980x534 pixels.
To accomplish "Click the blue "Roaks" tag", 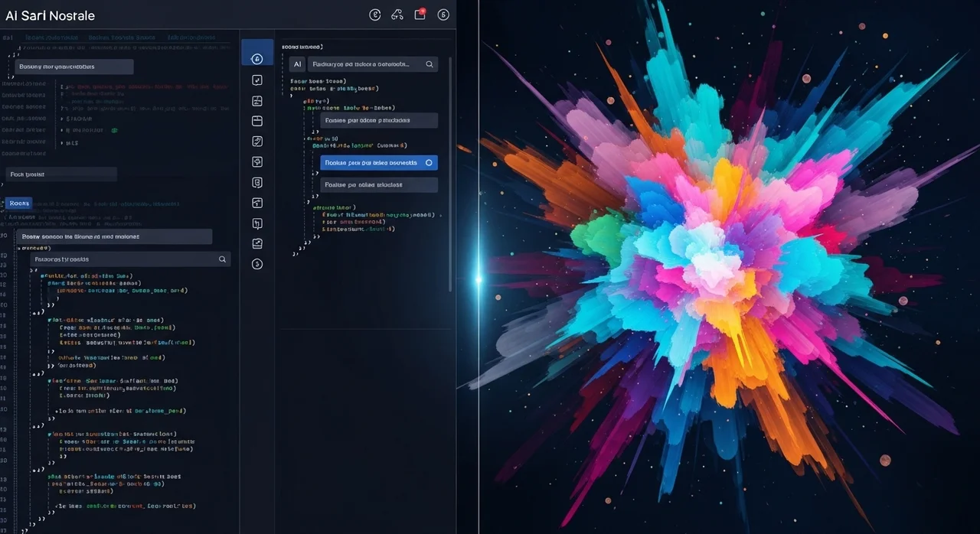I will [19, 204].
